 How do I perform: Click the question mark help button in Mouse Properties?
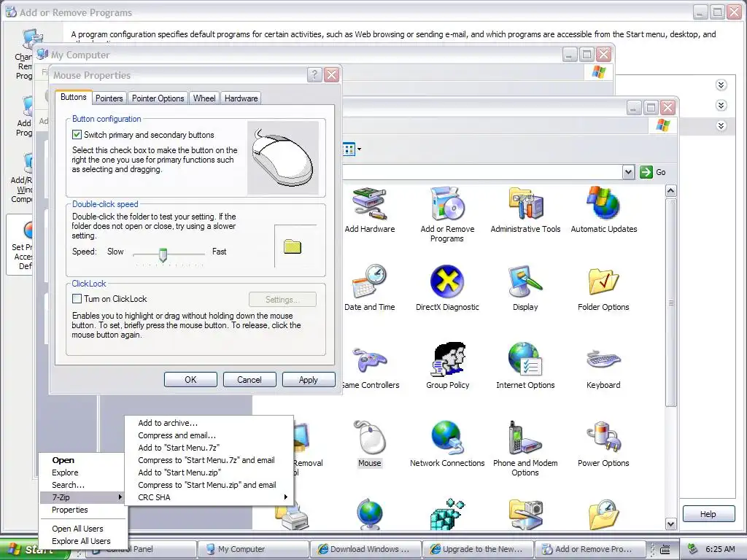pos(314,75)
